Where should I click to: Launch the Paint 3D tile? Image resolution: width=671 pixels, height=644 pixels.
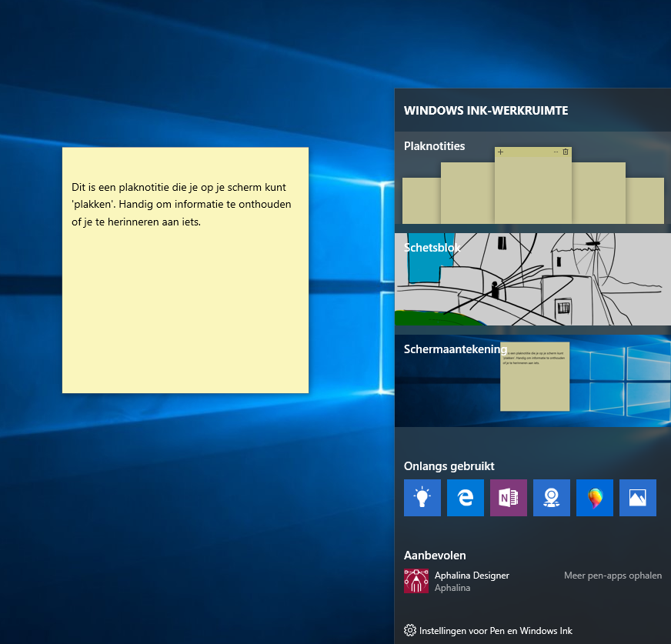[594, 498]
